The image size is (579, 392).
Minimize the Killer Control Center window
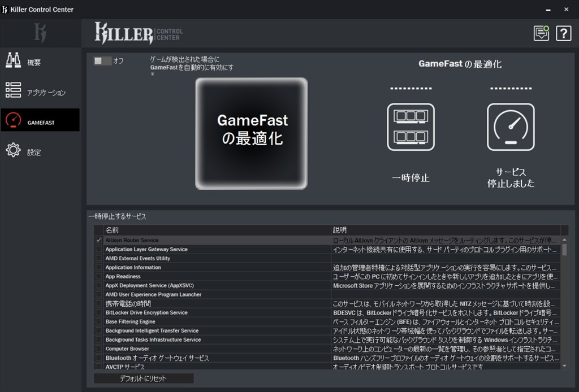pos(548,10)
